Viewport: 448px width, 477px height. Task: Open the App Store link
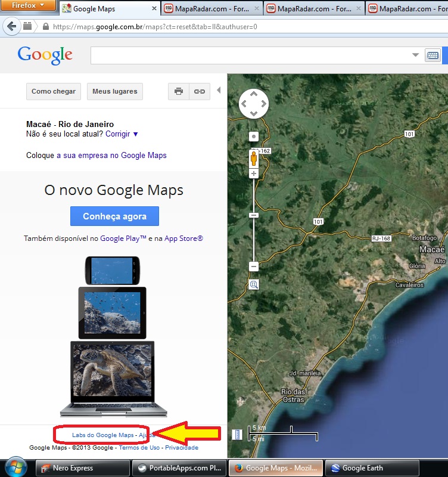[183, 238]
